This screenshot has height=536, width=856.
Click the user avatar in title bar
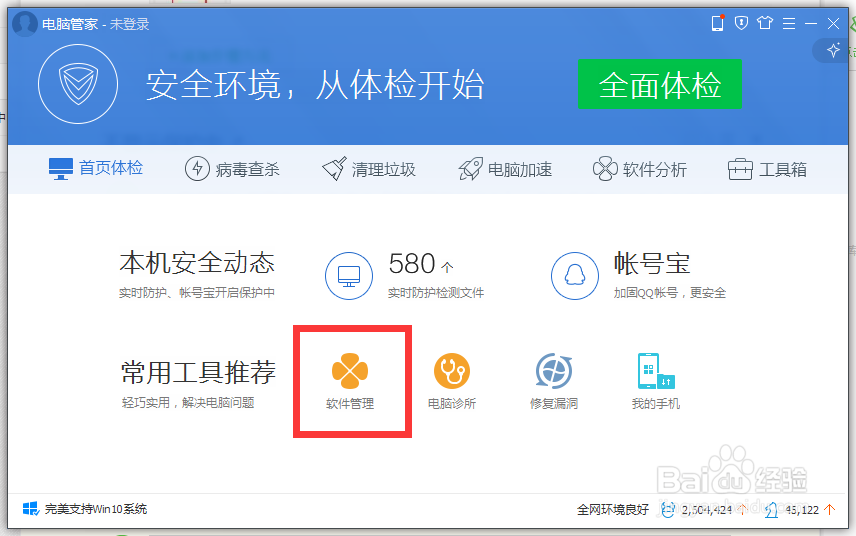(25, 24)
